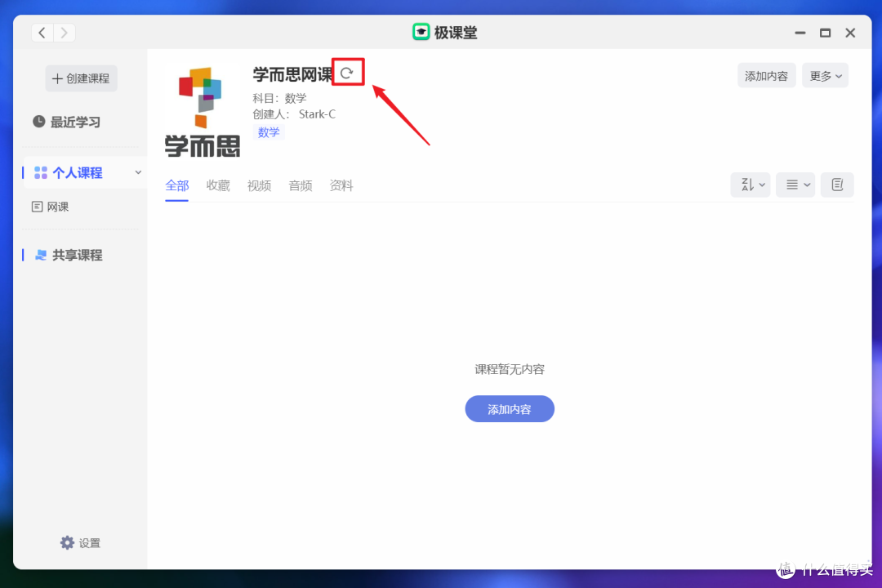Switch to the 视频 tab
Screen dimensions: 882x588
pos(259,185)
